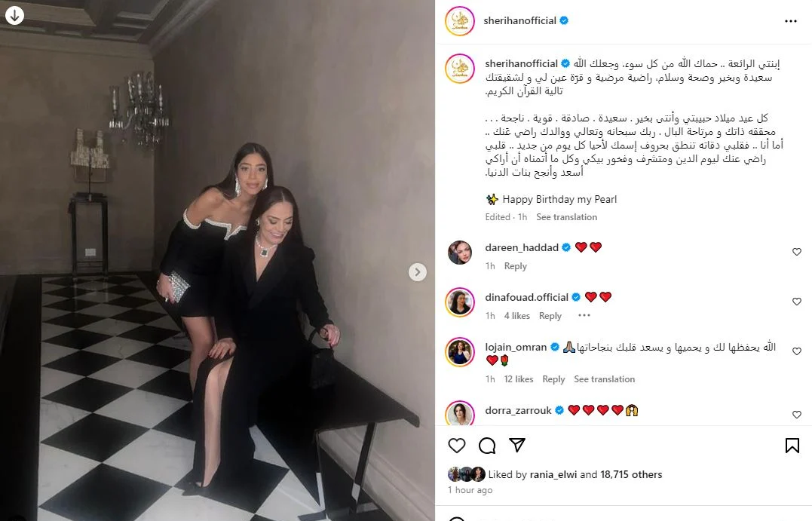Like the post with heart icon
This screenshot has width=812, height=521.
pos(457,446)
